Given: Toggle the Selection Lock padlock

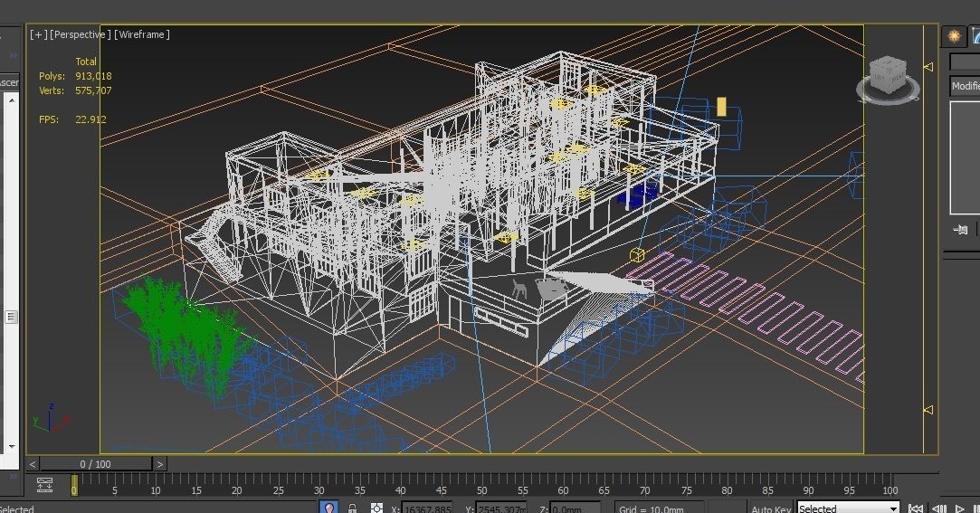Looking at the screenshot, I should [353, 508].
